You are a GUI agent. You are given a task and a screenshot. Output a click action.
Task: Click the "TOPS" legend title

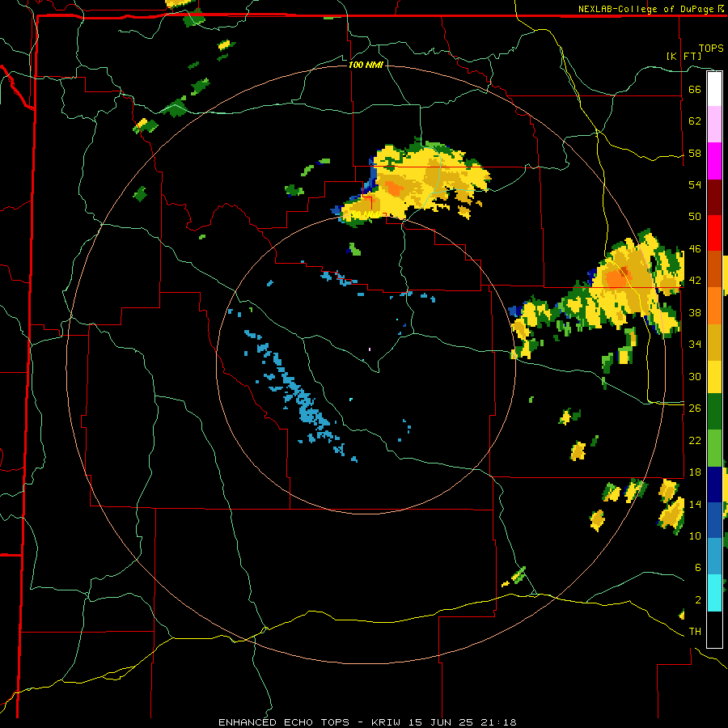click(711, 48)
